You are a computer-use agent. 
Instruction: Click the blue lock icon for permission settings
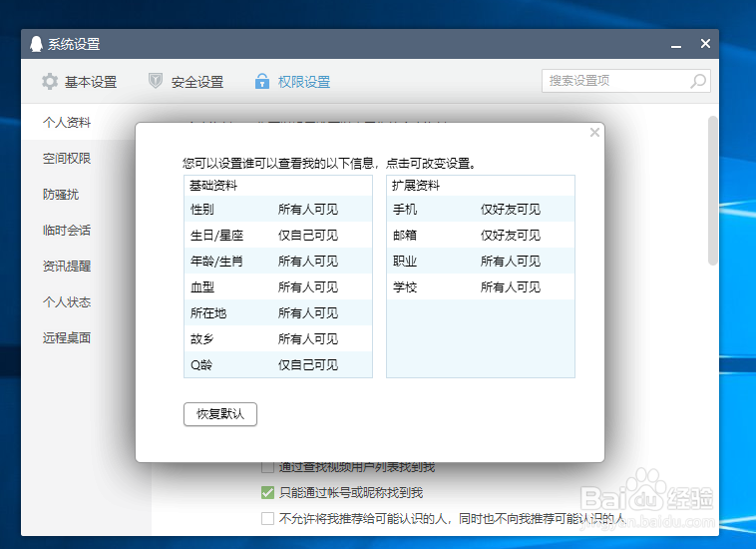261,81
